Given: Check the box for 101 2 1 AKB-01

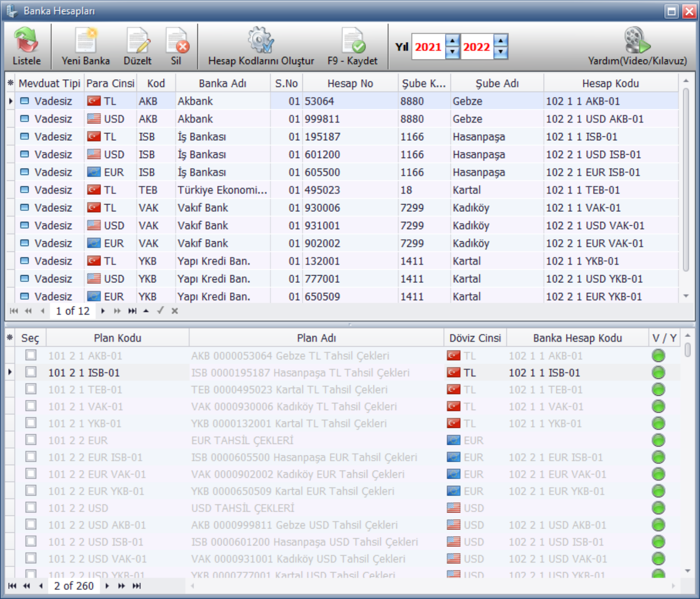Looking at the screenshot, I should pos(31,355).
